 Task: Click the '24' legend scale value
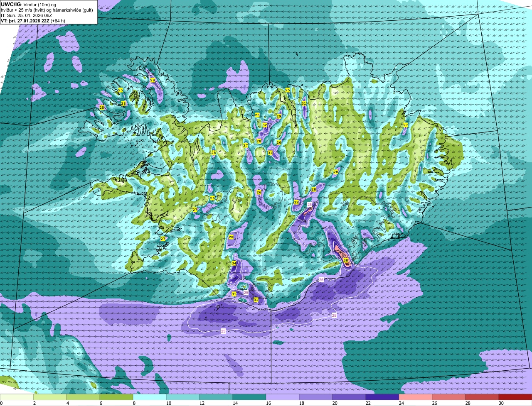(x=401, y=403)
